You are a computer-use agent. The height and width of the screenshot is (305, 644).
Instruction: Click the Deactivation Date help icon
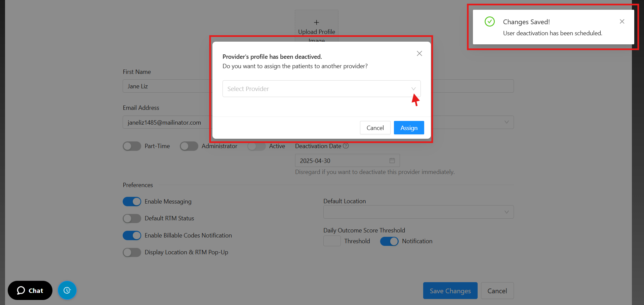(x=346, y=146)
